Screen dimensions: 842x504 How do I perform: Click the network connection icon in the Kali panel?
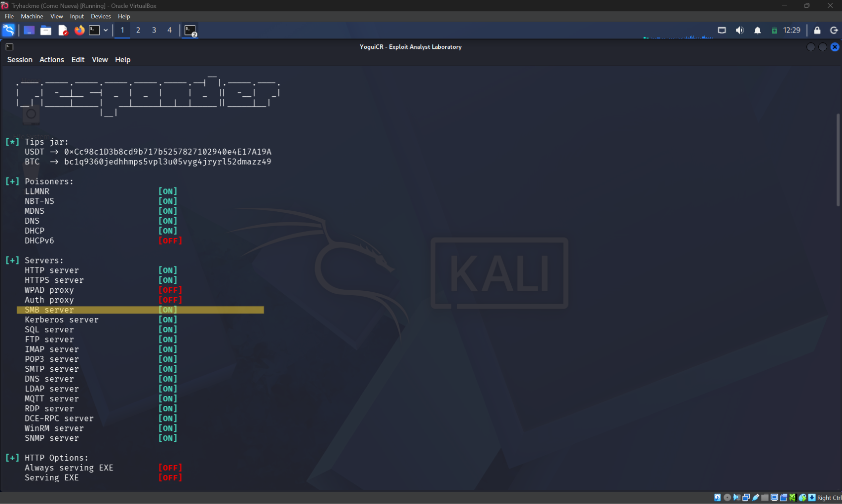[x=722, y=30]
